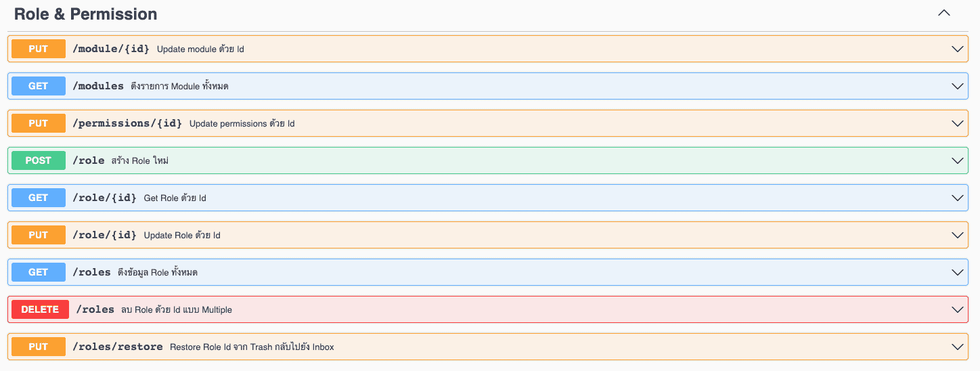The width and height of the screenshot is (980, 371).
Task: Click the red DELETE badge for /roles
Action: pyautogui.click(x=40, y=309)
